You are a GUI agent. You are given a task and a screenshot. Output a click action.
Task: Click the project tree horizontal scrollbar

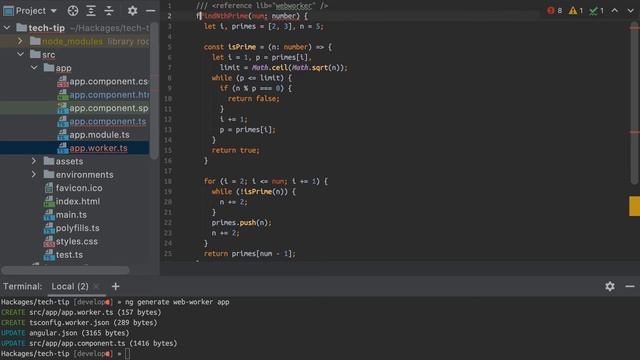click(x=65, y=270)
